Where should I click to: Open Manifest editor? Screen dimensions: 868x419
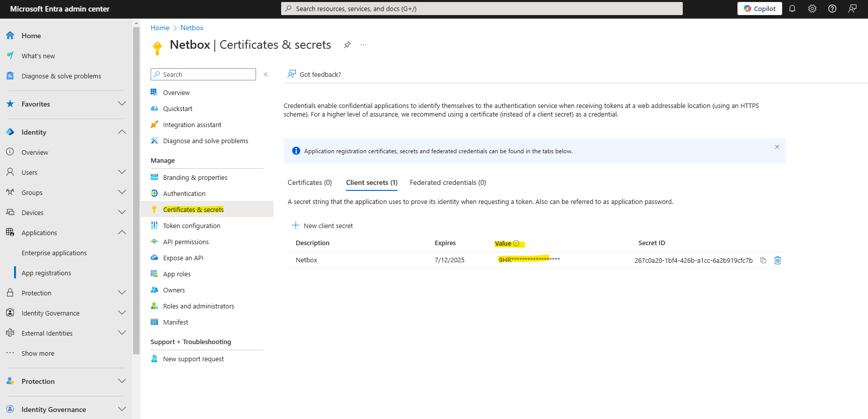coord(175,322)
